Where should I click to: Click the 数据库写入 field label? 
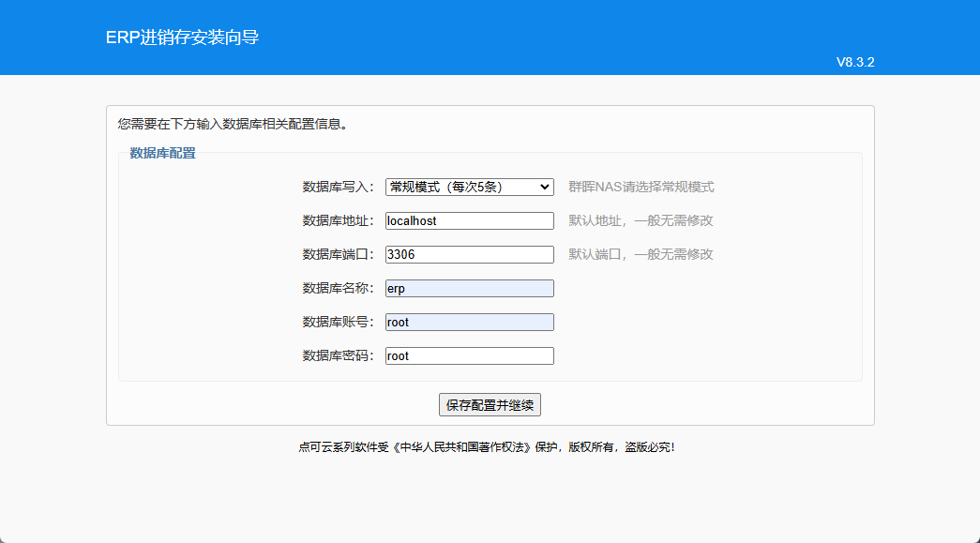[338, 187]
